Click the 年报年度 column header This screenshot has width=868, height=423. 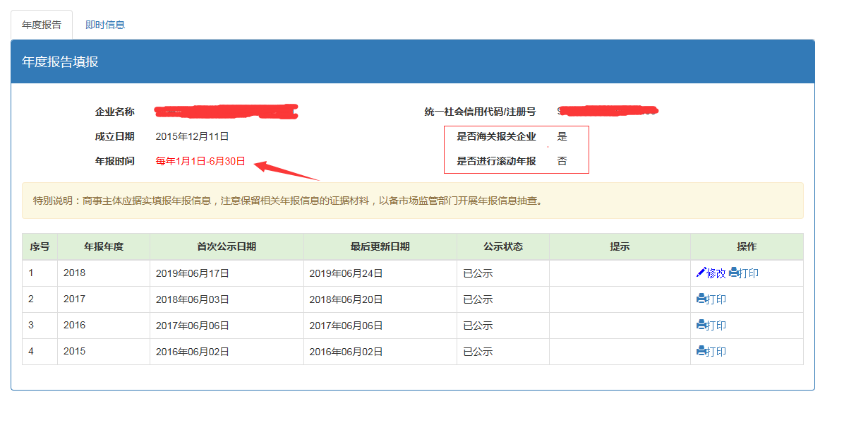[104, 246]
